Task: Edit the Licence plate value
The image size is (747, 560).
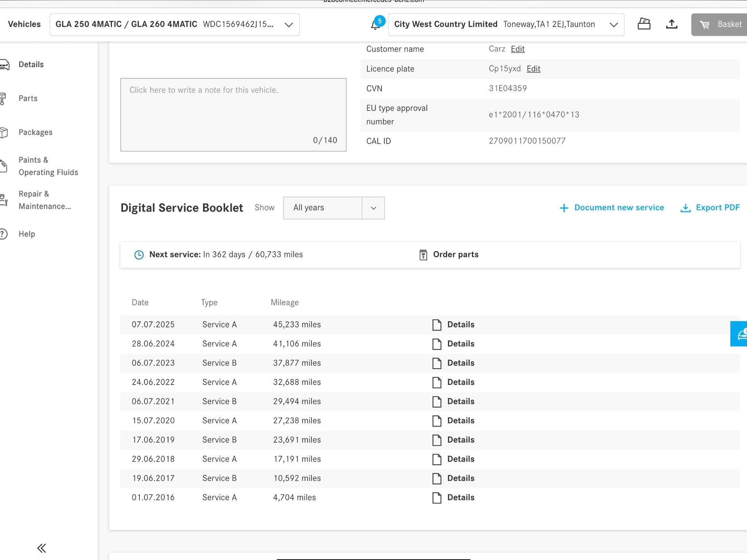Action: 533,69
